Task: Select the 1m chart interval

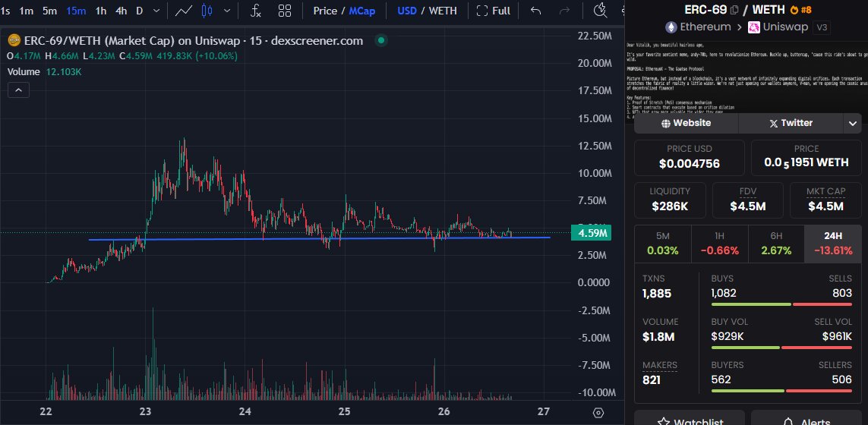Action: click(x=26, y=11)
